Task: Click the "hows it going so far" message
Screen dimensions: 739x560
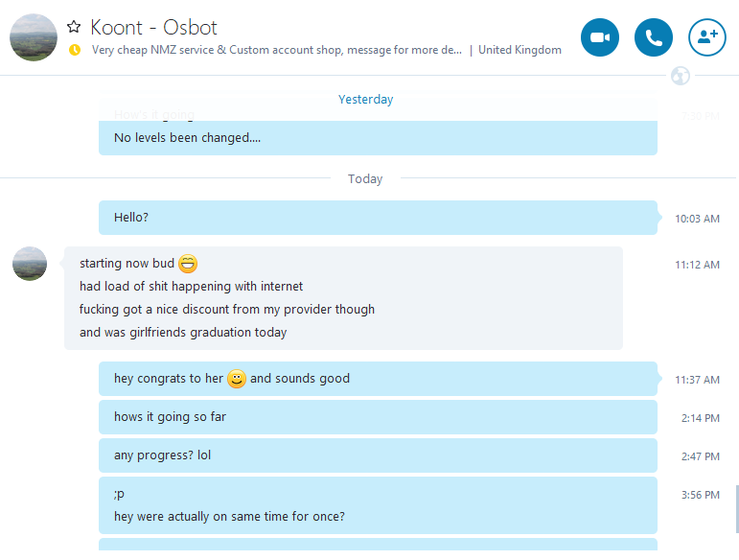Action: tap(378, 417)
